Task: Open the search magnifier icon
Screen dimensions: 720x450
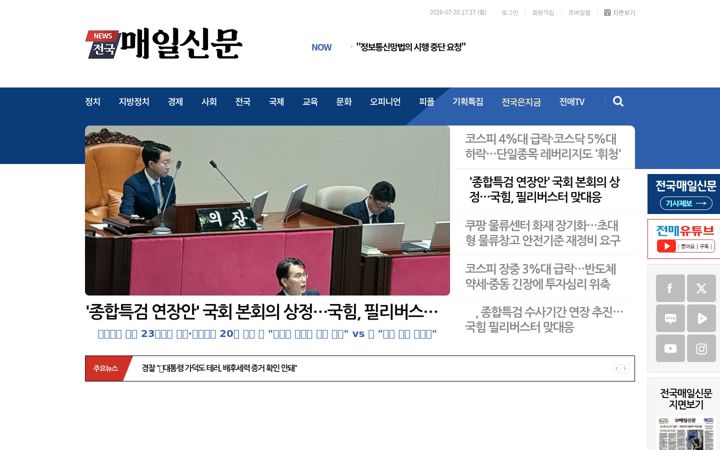Action: click(x=618, y=101)
